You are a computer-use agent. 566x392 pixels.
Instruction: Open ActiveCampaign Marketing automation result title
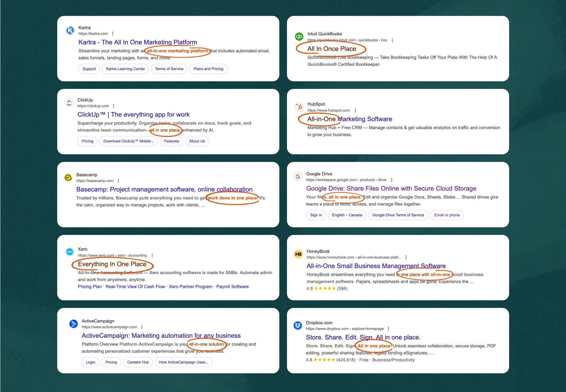161,336
